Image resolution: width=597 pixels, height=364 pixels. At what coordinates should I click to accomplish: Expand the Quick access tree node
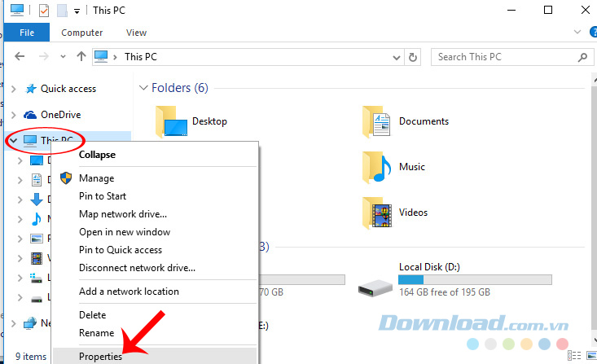coord(14,89)
